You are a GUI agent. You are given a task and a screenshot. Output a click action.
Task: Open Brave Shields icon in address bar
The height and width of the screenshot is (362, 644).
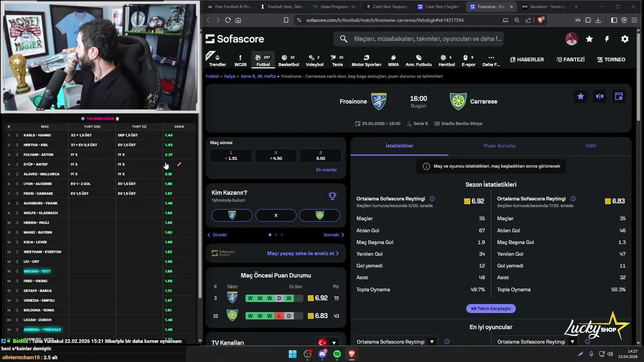pos(541,20)
